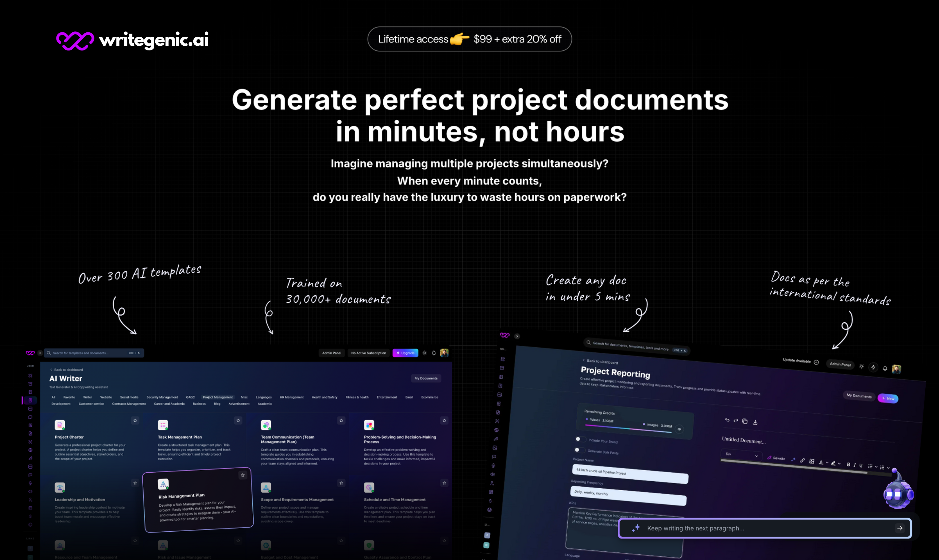Viewport: 939px width, 560px height.
Task: Favorite the Task Management Plan template star
Action: [x=238, y=421]
